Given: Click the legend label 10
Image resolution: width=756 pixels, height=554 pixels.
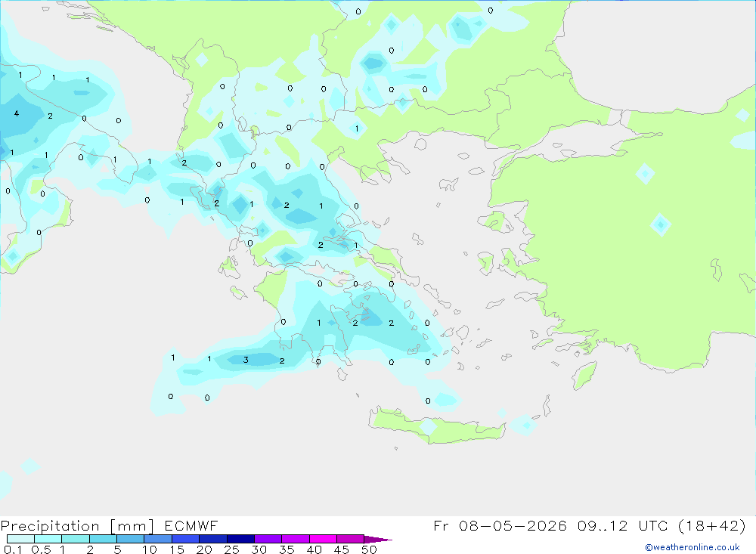Looking at the screenshot, I should coord(149,549).
